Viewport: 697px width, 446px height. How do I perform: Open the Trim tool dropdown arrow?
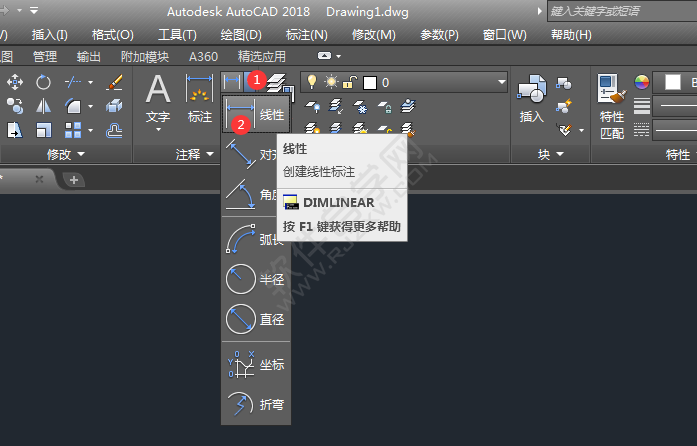click(x=91, y=82)
